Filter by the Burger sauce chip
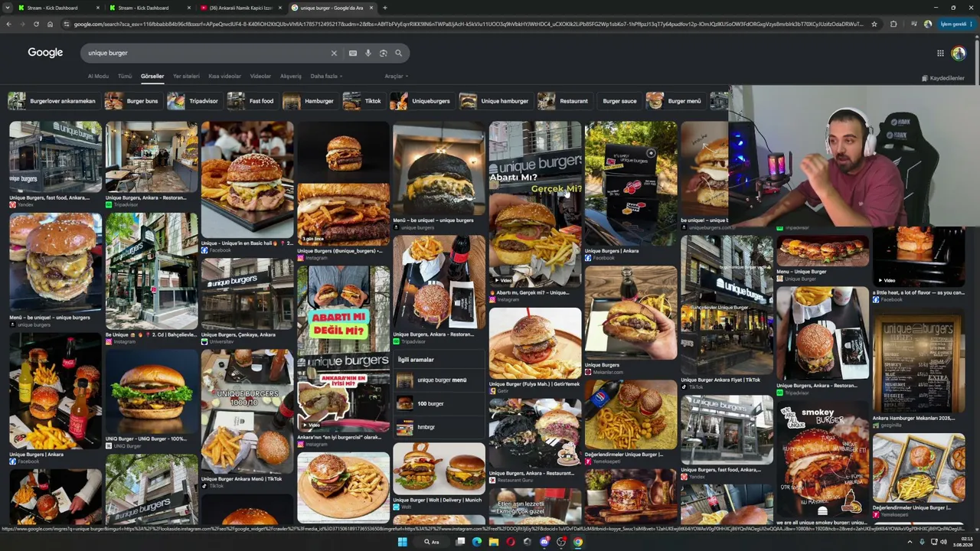 pos(619,101)
